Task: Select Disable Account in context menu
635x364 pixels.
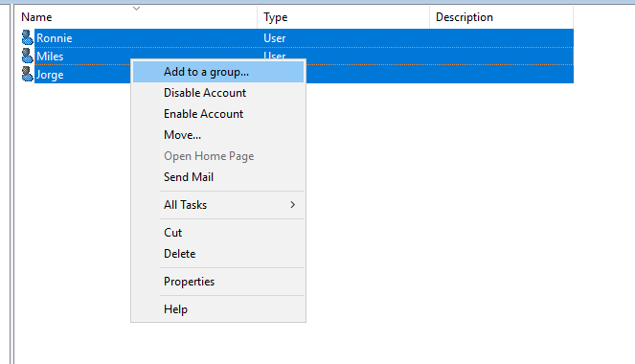Action: [x=218, y=93]
